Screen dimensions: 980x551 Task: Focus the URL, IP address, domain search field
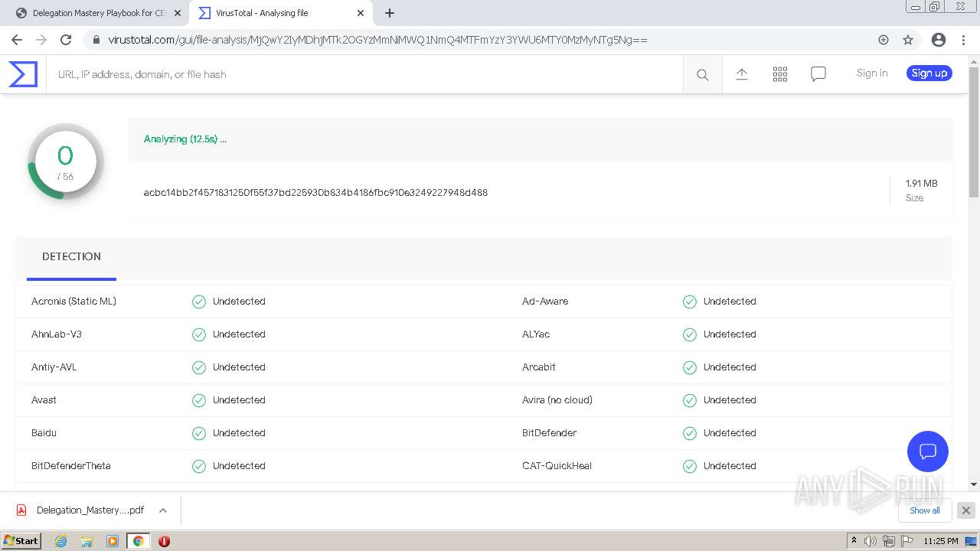tap(364, 74)
